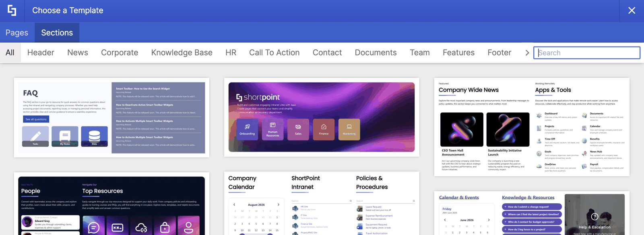Click the News Hub app icon

click(584, 153)
